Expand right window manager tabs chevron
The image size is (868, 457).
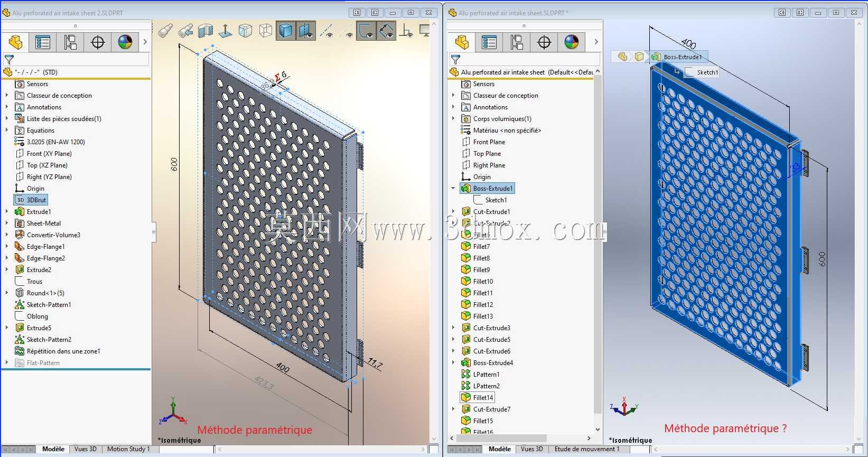click(596, 42)
